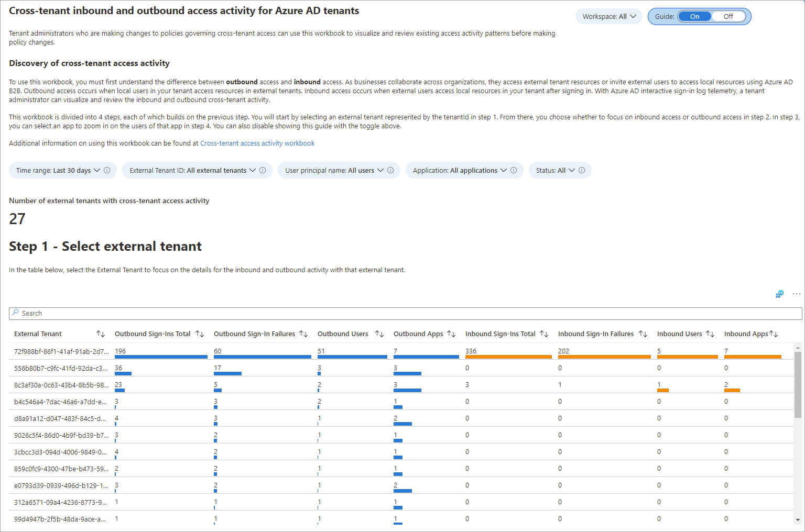This screenshot has height=532, width=805.
Task: Click the table vertical scrollbar thumb
Action: [x=798, y=384]
